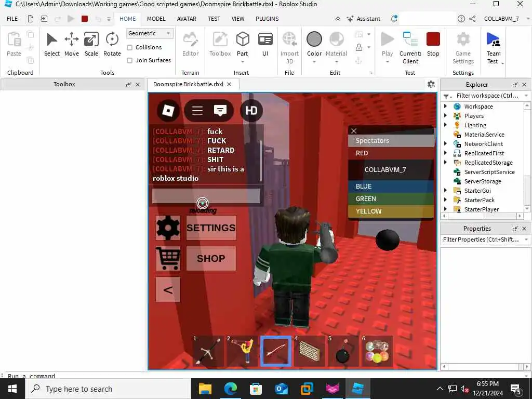
Task: Close the player list with X
Action: pos(354,130)
